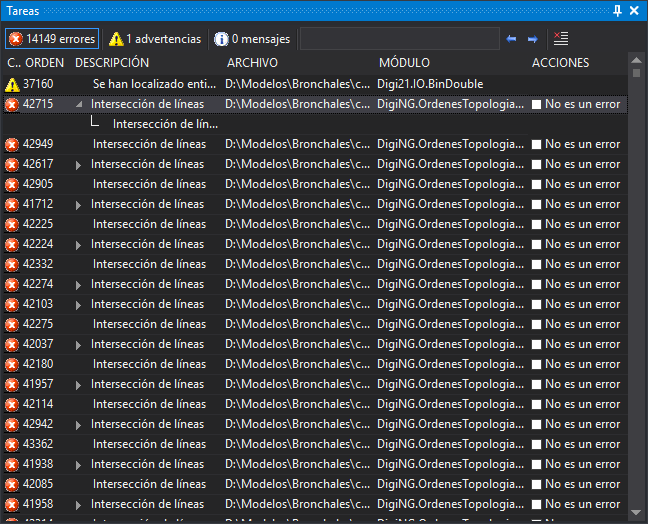This screenshot has width=648, height=524.
Task: Select order number 43362
Action: pyautogui.click(x=38, y=444)
